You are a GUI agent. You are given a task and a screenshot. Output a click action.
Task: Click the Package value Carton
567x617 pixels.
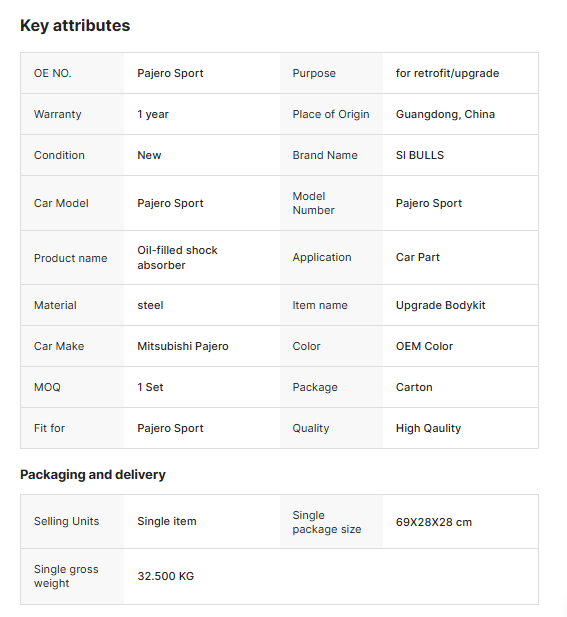click(x=414, y=387)
